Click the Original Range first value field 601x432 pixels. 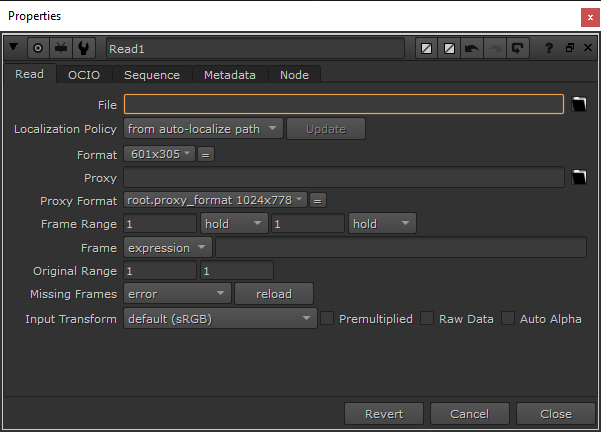click(160, 271)
